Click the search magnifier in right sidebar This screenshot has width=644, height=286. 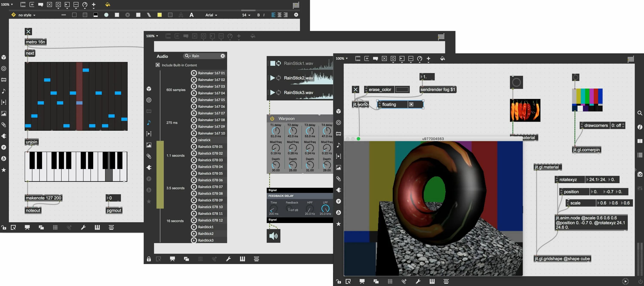coord(640,113)
